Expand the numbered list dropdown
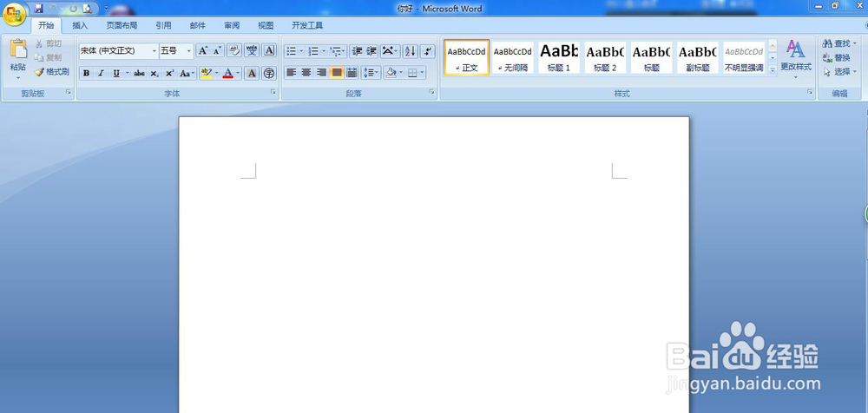Image resolution: width=868 pixels, height=413 pixels. [x=323, y=51]
